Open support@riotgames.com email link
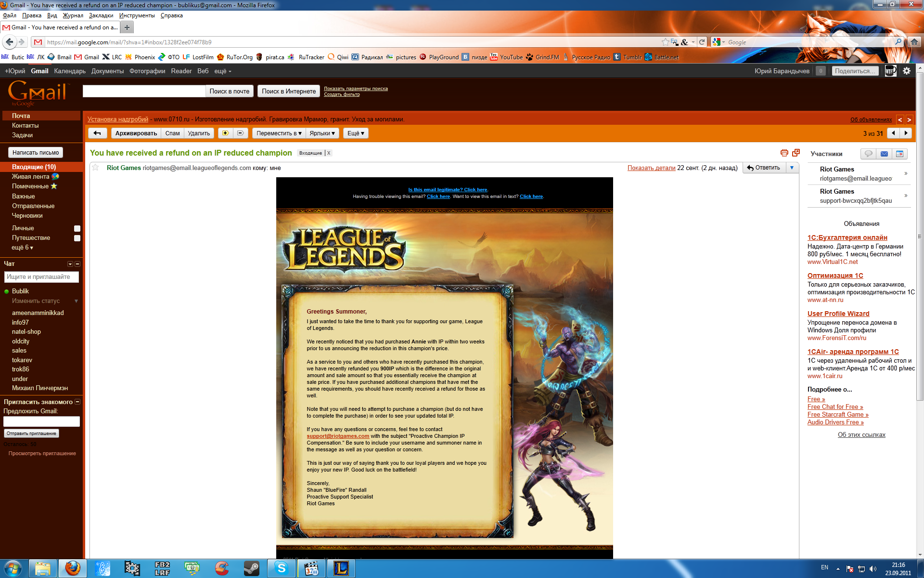924x578 pixels. tap(338, 436)
